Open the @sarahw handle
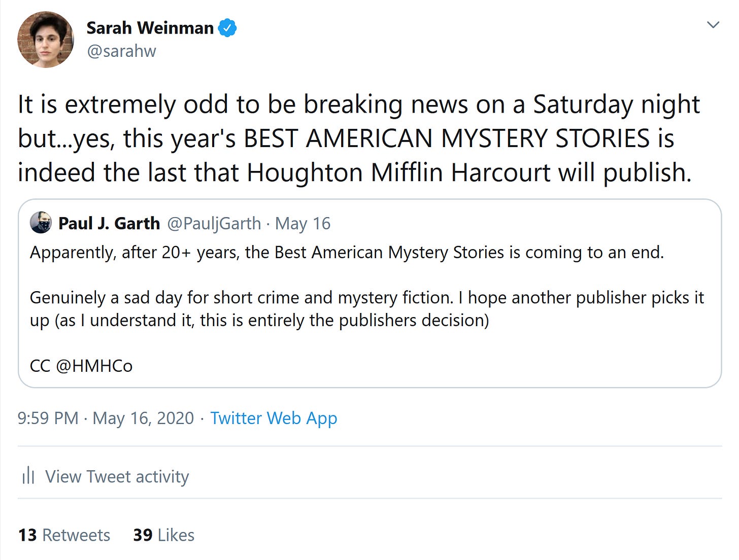The width and height of the screenshot is (739, 560). pyautogui.click(x=121, y=51)
